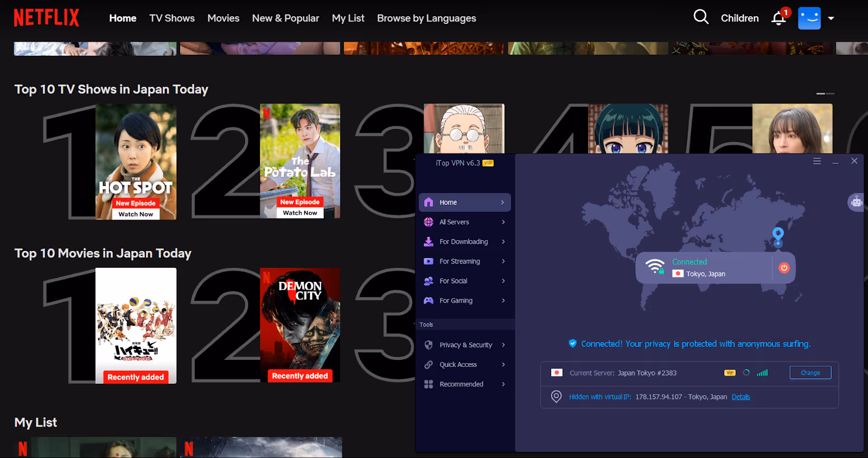Open TV Shows section
This screenshot has width=868, height=458.
tap(172, 18)
